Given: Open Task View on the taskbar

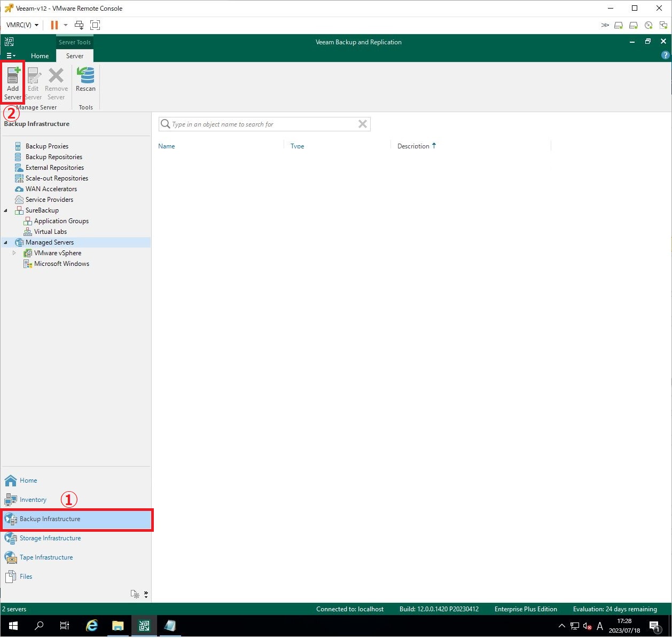Looking at the screenshot, I should click(x=65, y=626).
